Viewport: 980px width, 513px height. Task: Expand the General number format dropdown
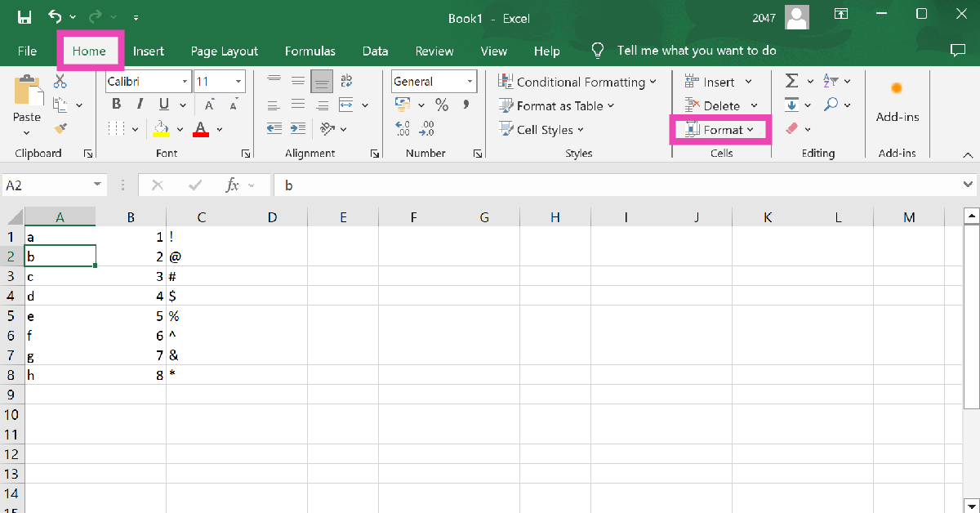click(x=470, y=81)
